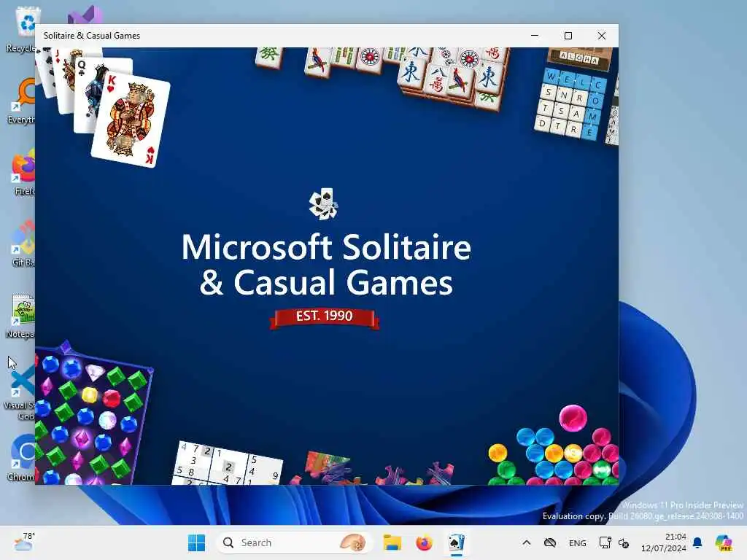Open File Explorer from the taskbar
747x560 pixels.
tap(392, 542)
